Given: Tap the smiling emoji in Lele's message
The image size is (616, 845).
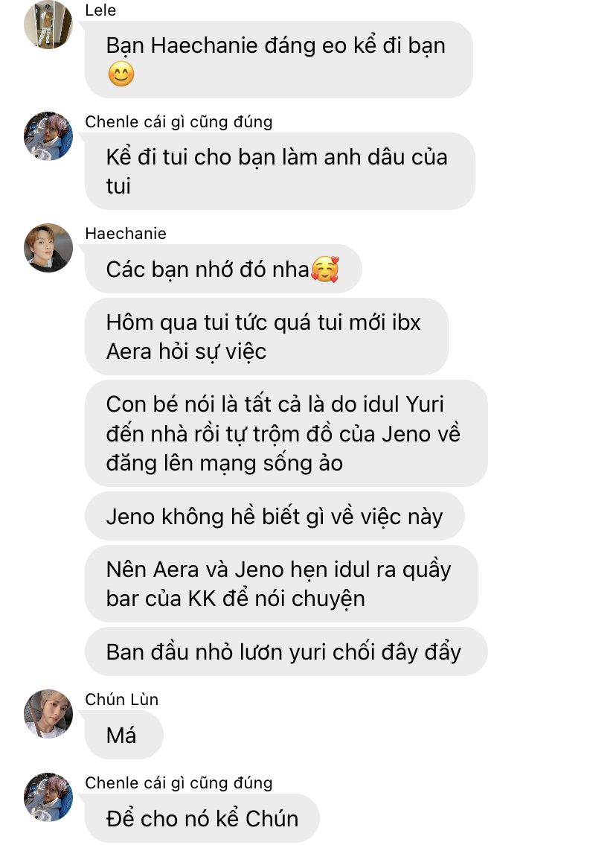Looking at the screenshot, I should tap(121, 74).
